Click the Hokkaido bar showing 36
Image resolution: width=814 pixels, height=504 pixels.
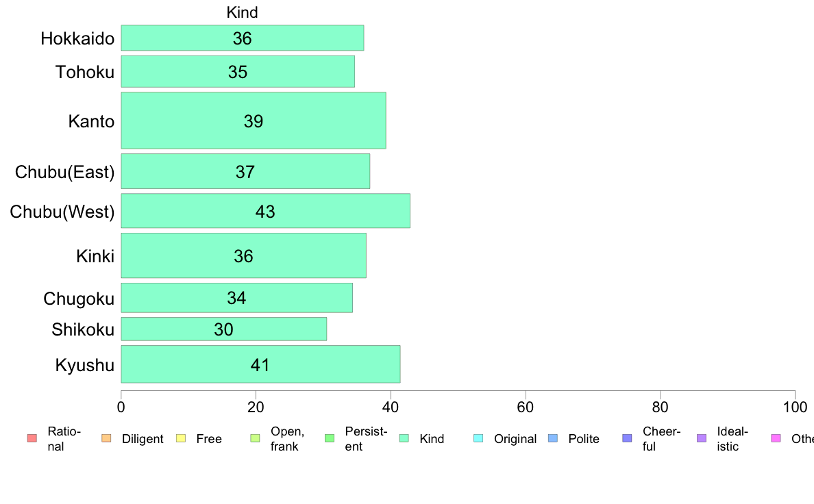click(243, 38)
